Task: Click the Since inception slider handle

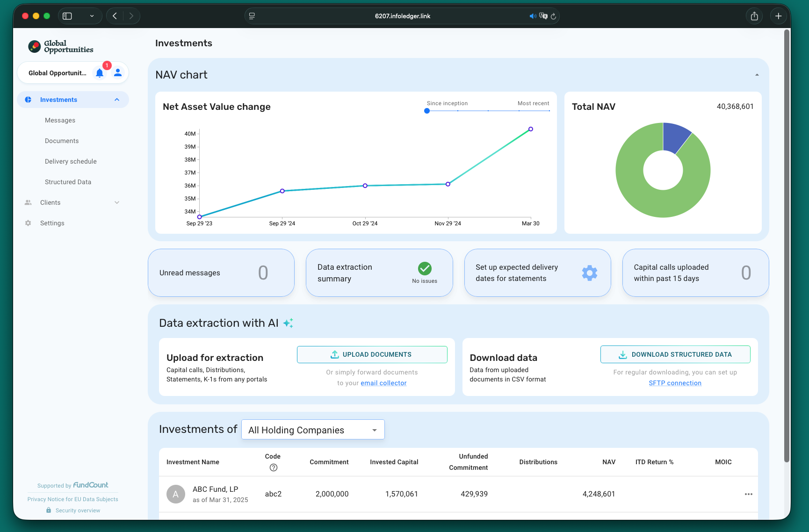Action: click(x=427, y=111)
